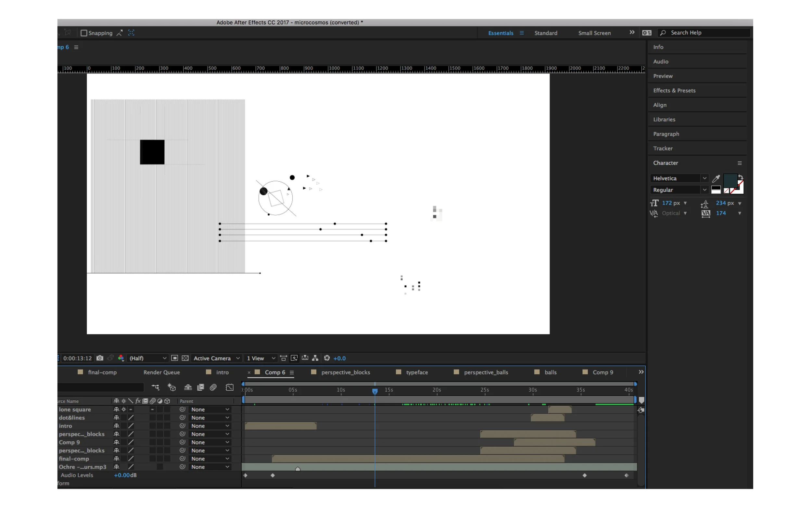
Task: Click the timeline layer search field
Action: click(101, 387)
